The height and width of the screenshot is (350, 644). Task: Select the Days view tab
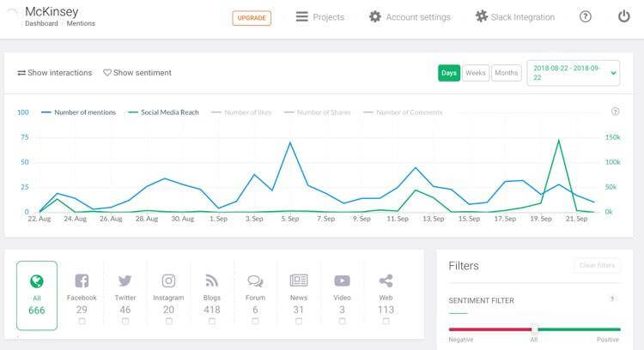click(449, 73)
